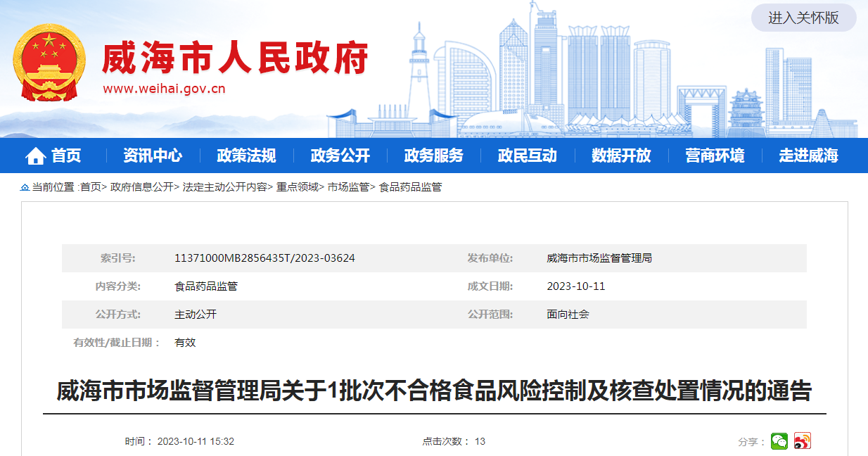This screenshot has height=456, width=868.
Task: Enable 进入关怀版 accessibility mode
Action: point(803,18)
